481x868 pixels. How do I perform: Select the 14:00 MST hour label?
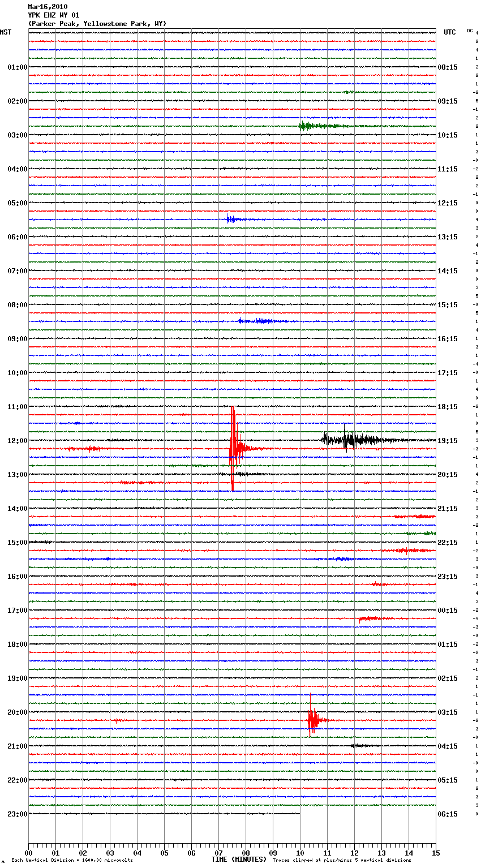click(17, 509)
